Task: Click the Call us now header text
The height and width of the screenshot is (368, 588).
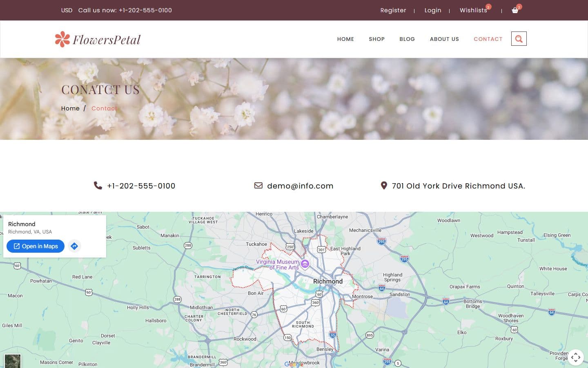Action: pos(125,10)
